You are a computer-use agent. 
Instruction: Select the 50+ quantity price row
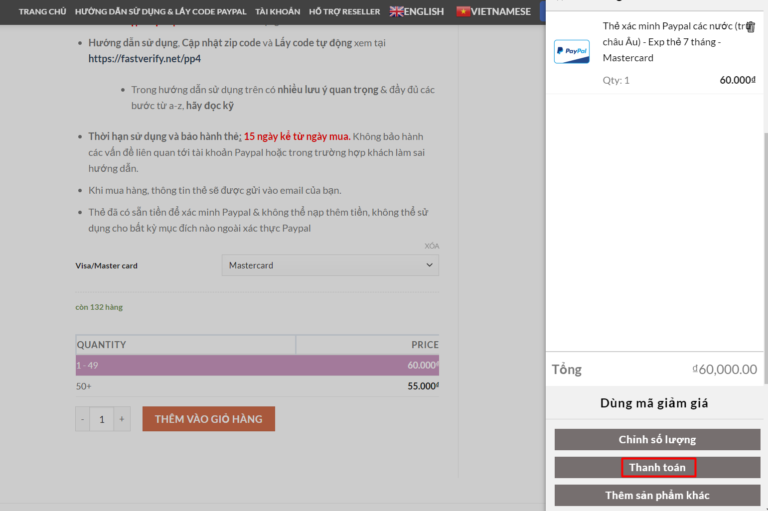(257, 386)
